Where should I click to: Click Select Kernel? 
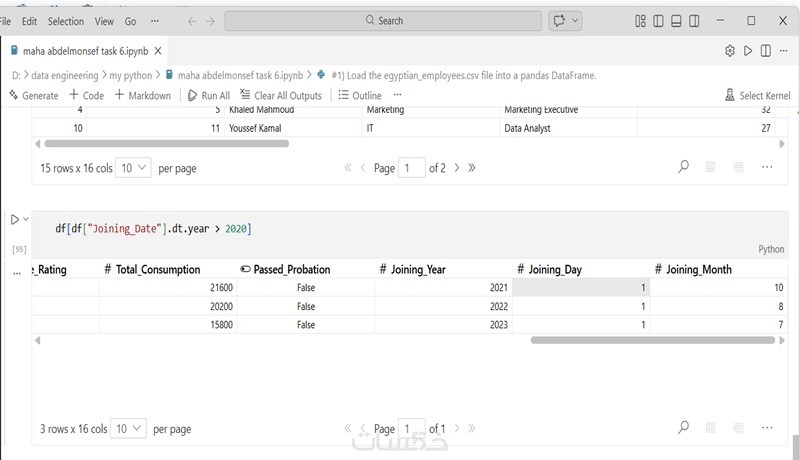coord(757,95)
